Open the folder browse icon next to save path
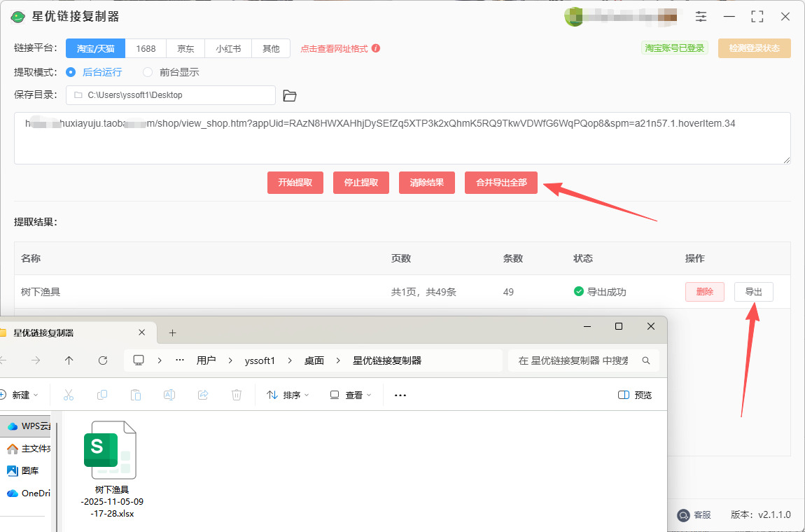 pyautogui.click(x=290, y=95)
